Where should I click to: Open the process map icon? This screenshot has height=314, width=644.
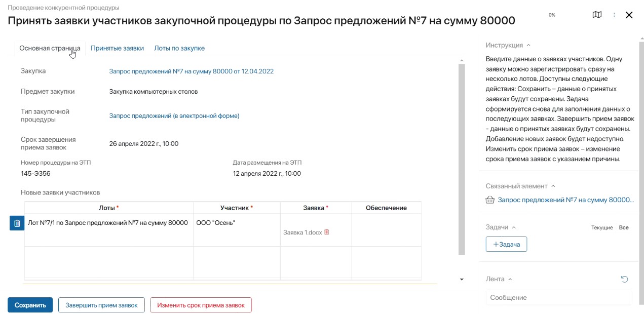click(x=597, y=15)
